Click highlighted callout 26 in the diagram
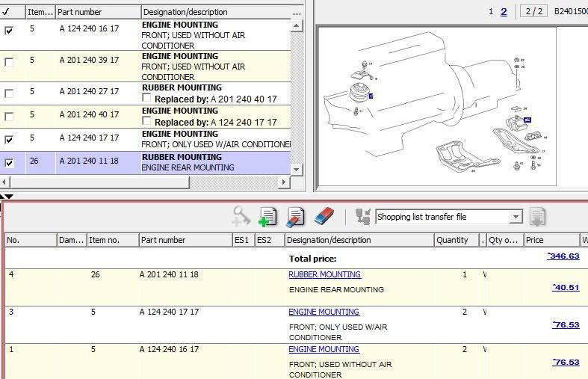The height and width of the screenshot is (379, 588). [x=527, y=120]
